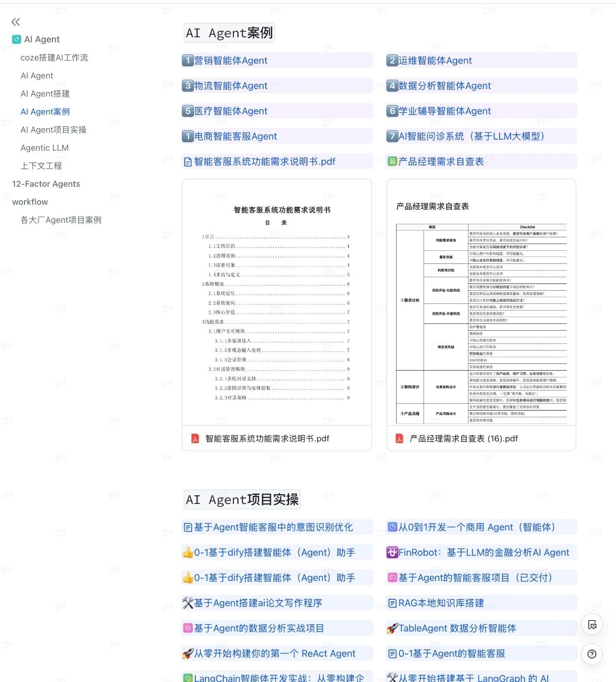Click the tools icon beside 基于Agent搭建ai论文写作程序
Viewport: 616px width, 682px height.
tap(188, 603)
